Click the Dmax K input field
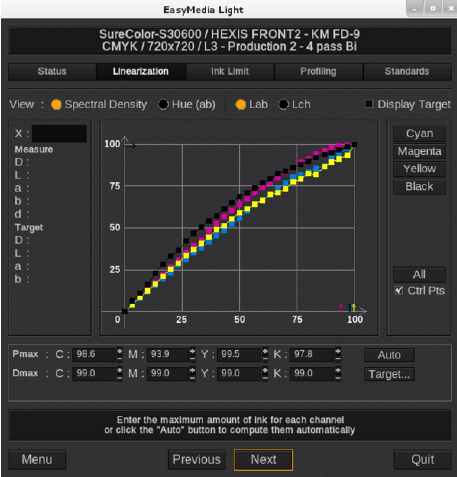This screenshot has height=477, width=457. 312,374
